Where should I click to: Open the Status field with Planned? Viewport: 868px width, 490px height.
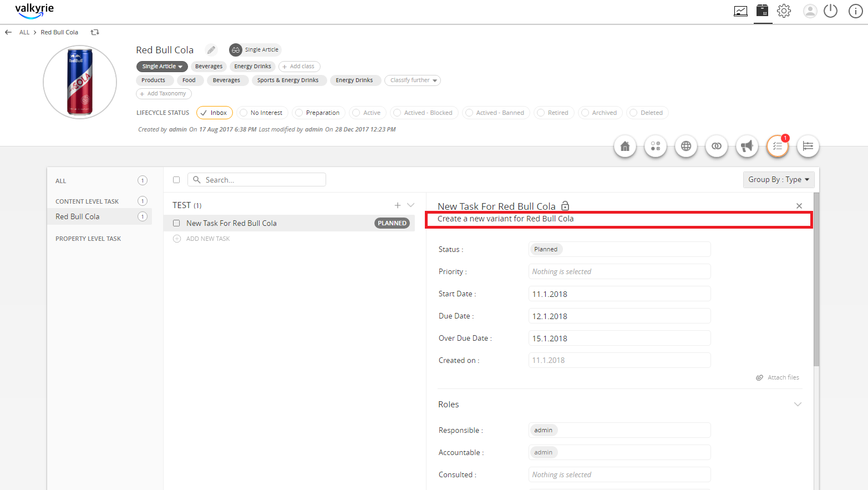[x=620, y=249]
